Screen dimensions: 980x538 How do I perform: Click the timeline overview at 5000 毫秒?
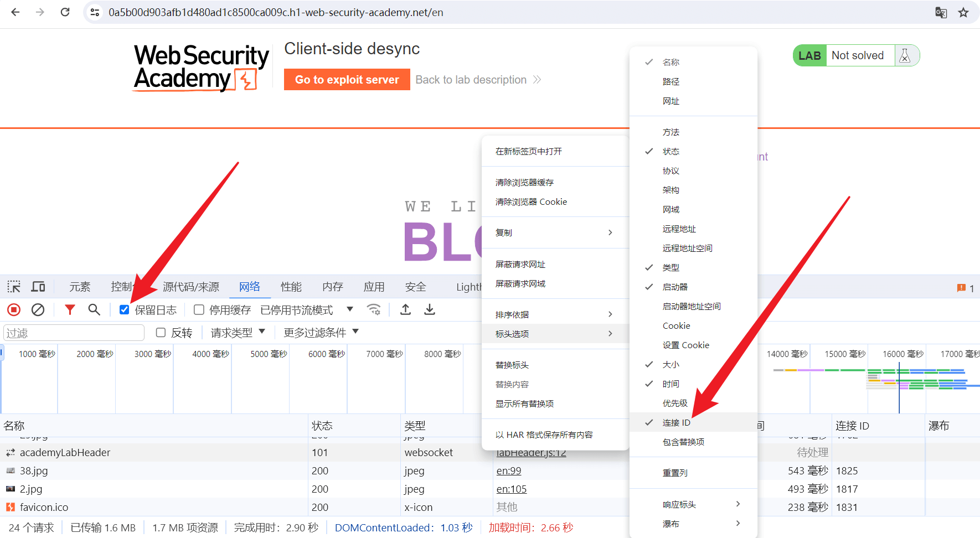(269, 354)
